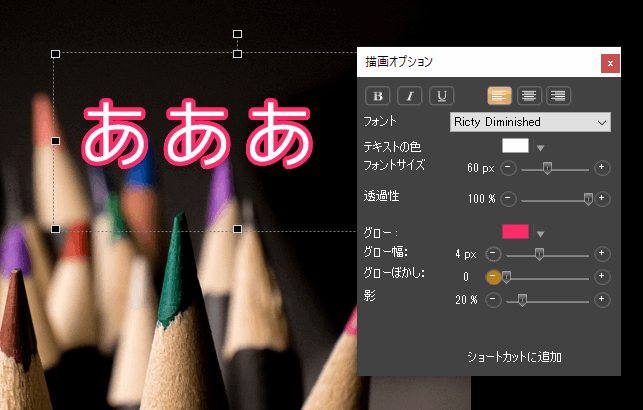Click the rotation handle above the text box
Image resolution: width=643 pixels, height=410 pixels.
pyautogui.click(x=237, y=34)
